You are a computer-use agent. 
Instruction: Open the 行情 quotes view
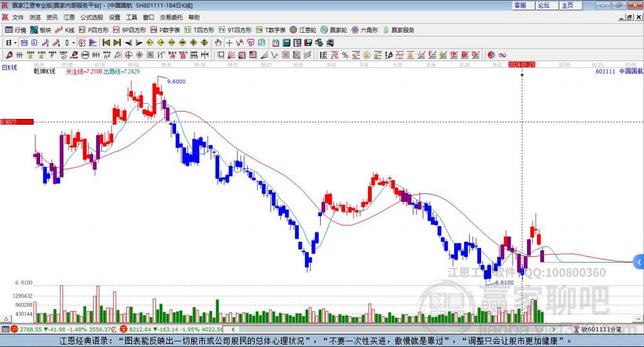coord(15,30)
